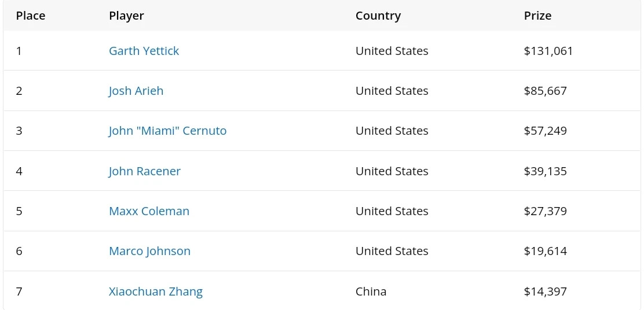Select Garth Yettick's United States country cell

point(391,51)
